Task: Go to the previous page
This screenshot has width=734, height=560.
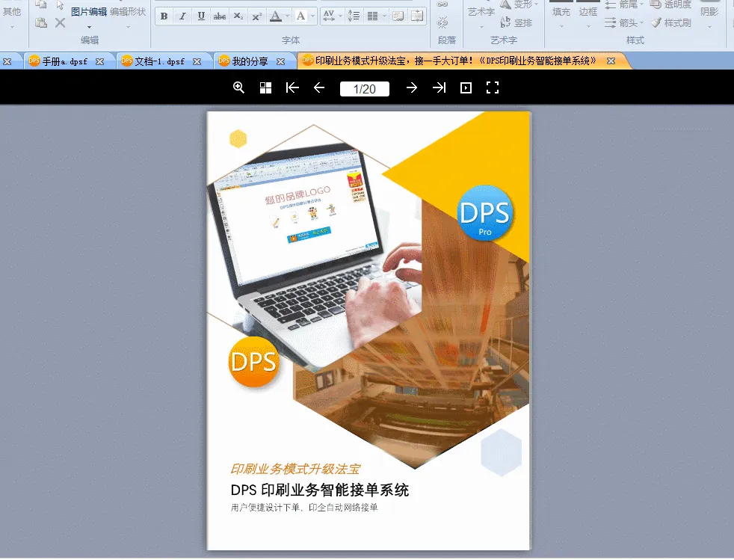Action: 318,87
